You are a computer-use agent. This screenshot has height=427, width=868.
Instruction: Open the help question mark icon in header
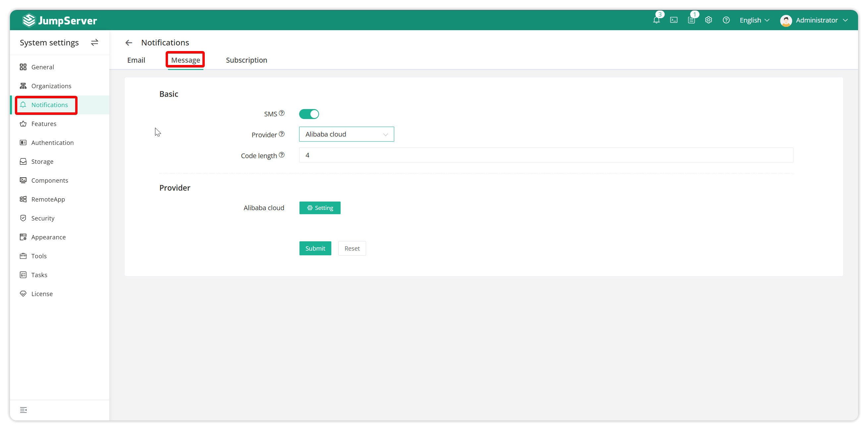(726, 20)
